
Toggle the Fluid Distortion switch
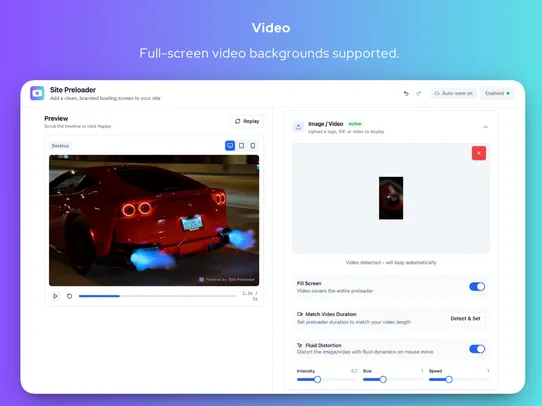click(x=477, y=349)
